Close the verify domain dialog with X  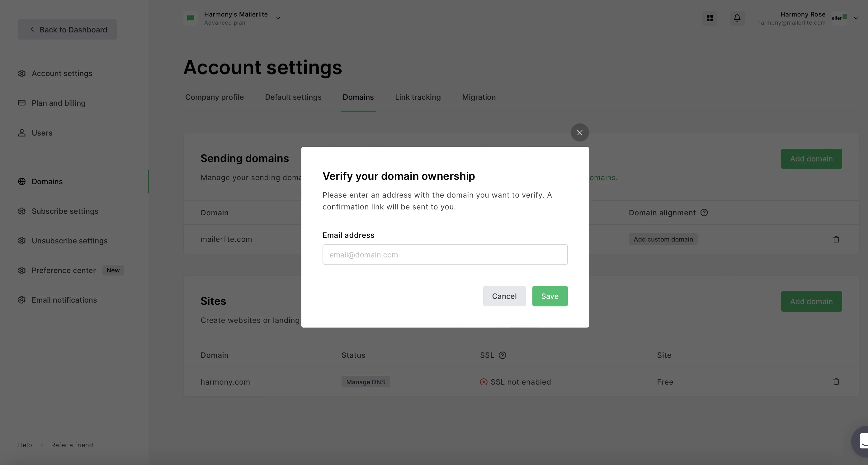580,132
